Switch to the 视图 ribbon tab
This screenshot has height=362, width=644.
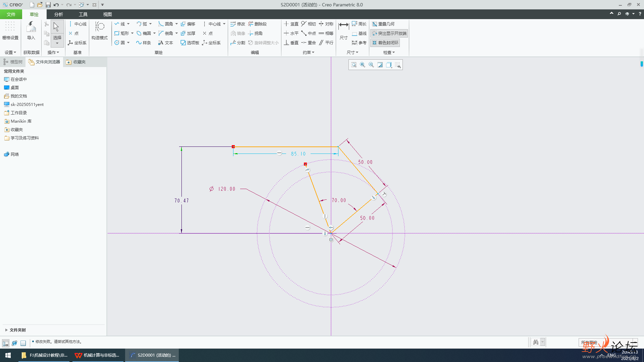(107, 14)
